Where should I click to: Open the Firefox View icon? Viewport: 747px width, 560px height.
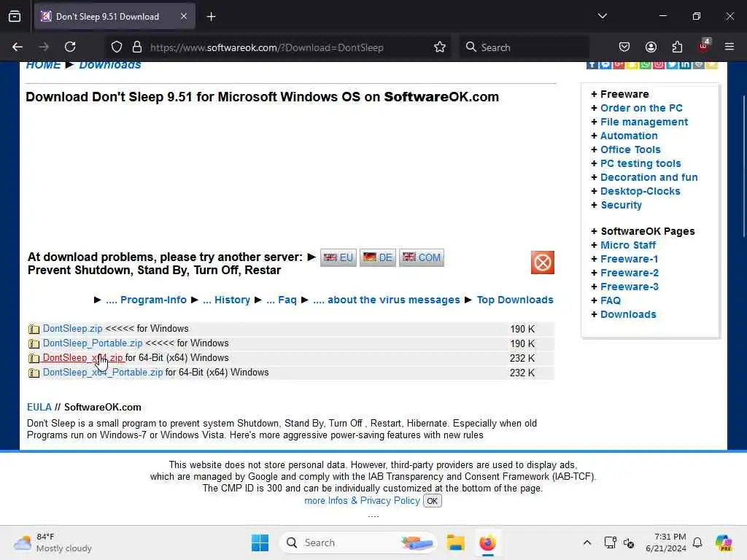coord(15,17)
